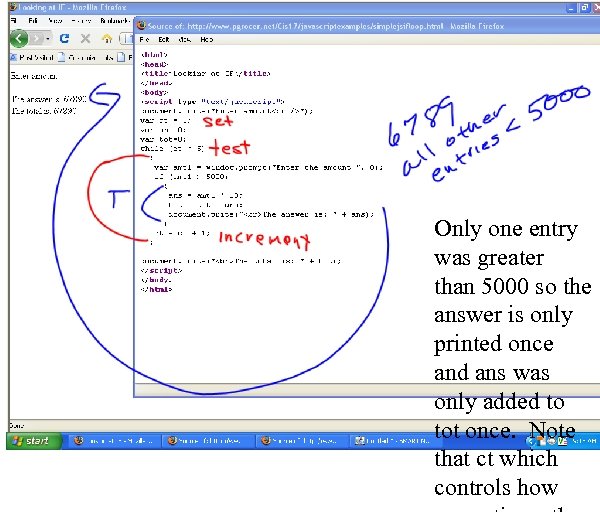Click the "The total is 67890" line on the page
Viewport: 600px width, 512px height.
(44, 111)
